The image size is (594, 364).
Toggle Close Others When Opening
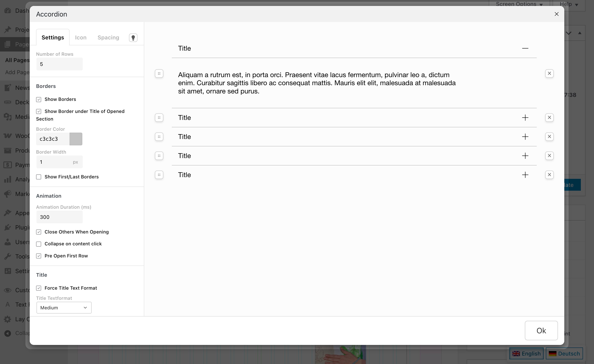tap(39, 232)
